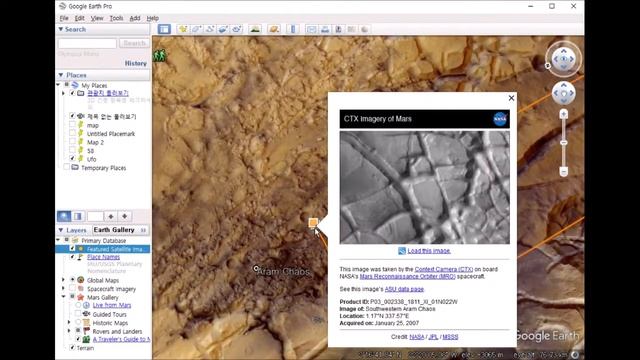Click the NASA logo in balloon
The image size is (640, 360).
[500, 119]
